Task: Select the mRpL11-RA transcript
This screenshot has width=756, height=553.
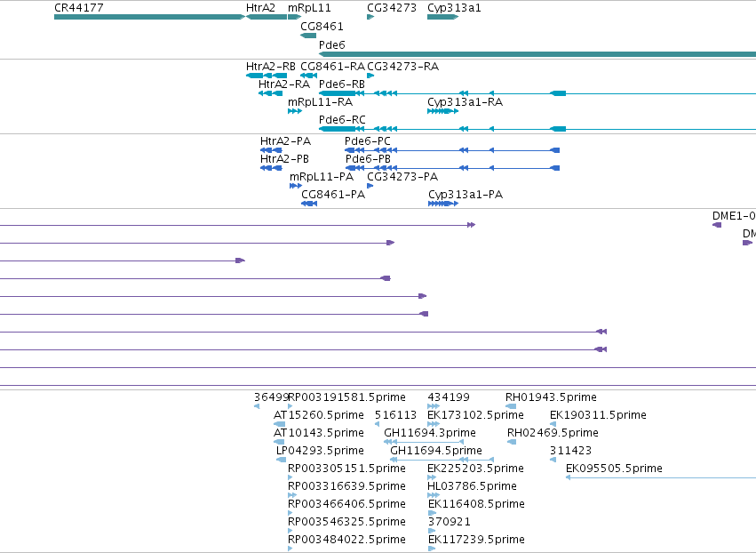Action: 295,111
